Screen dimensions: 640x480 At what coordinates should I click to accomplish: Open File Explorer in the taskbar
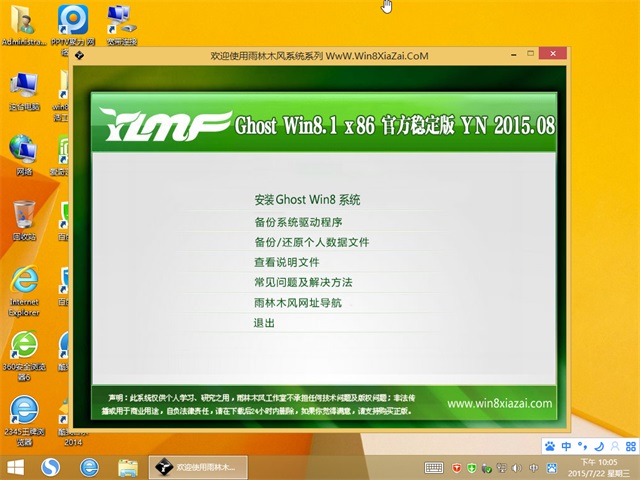point(128,467)
